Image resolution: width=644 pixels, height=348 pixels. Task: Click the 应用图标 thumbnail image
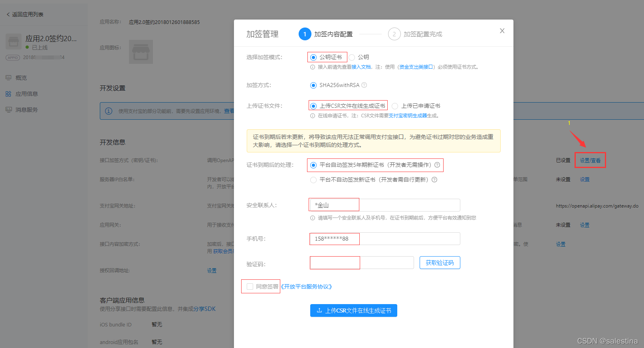[141, 52]
